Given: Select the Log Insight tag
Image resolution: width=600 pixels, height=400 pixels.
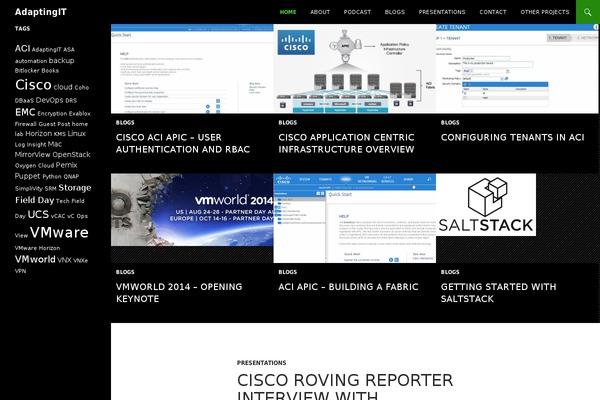Looking at the screenshot, I should tap(30, 145).
